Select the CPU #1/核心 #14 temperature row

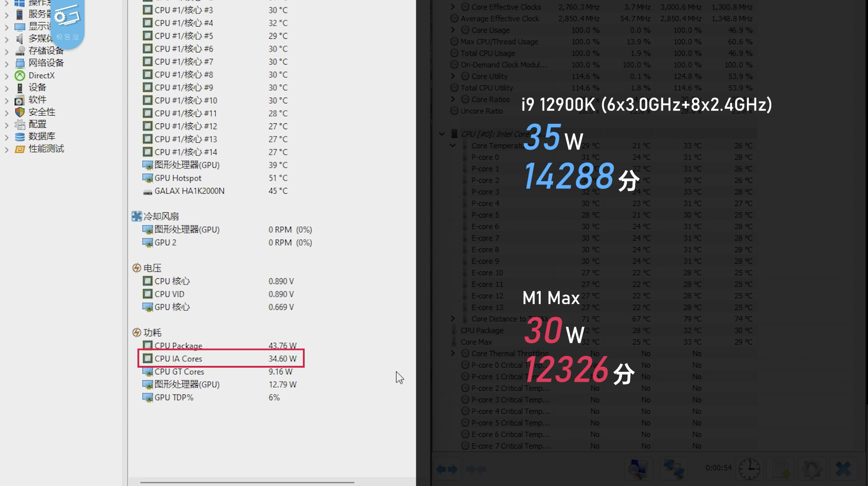click(x=215, y=152)
